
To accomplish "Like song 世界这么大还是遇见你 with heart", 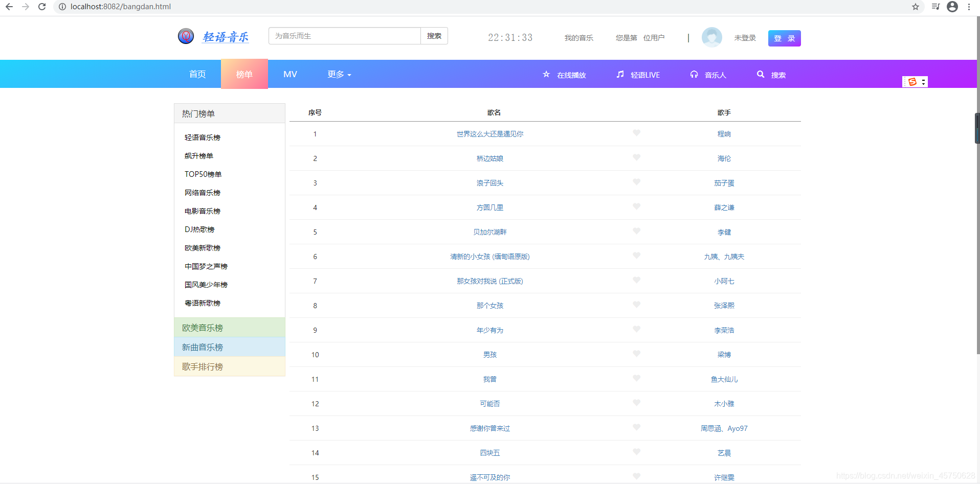I will coord(636,133).
